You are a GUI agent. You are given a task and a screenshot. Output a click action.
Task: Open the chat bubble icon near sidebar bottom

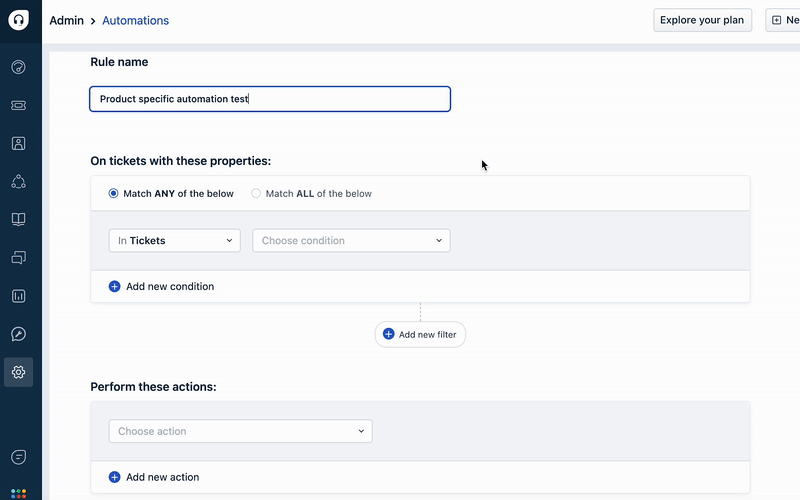click(x=19, y=457)
